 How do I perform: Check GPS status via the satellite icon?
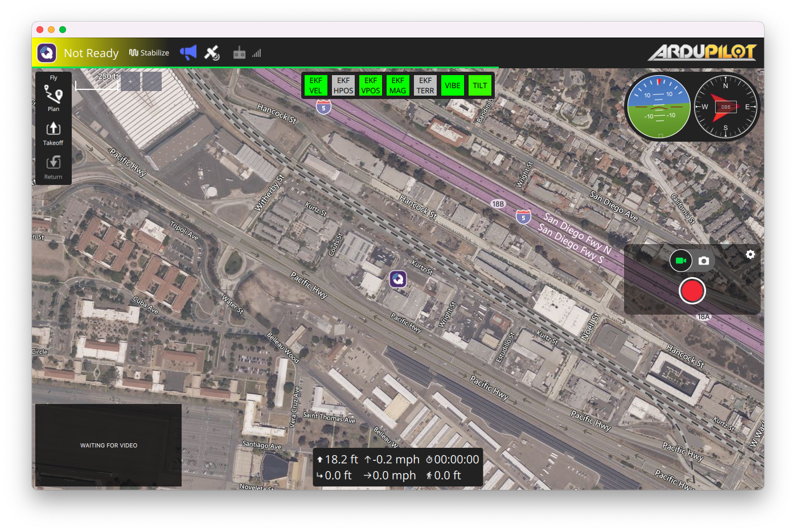click(213, 52)
